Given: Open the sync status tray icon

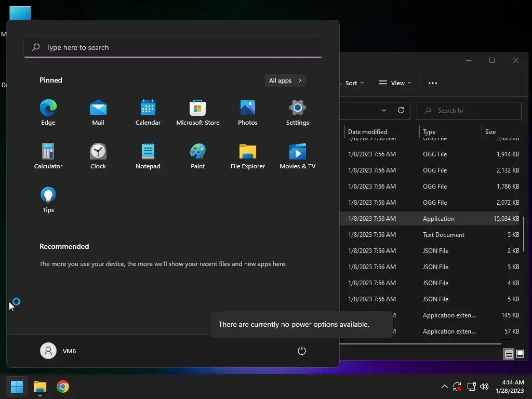Looking at the screenshot, I should coord(457,387).
